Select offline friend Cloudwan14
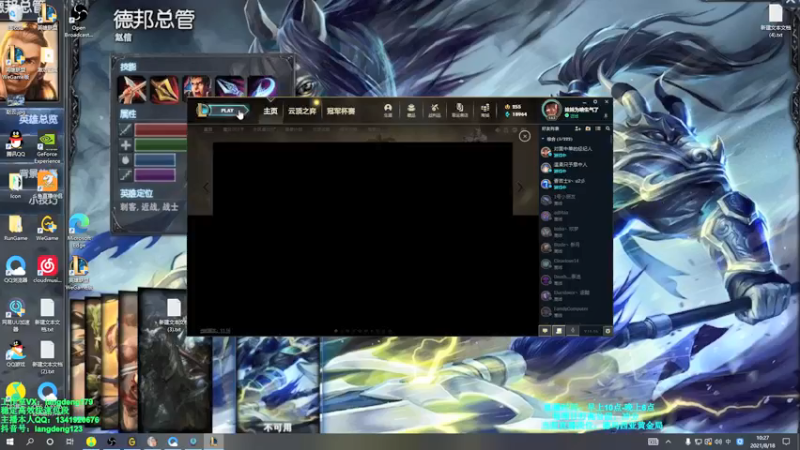This screenshot has height=450, width=800. (x=575, y=263)
